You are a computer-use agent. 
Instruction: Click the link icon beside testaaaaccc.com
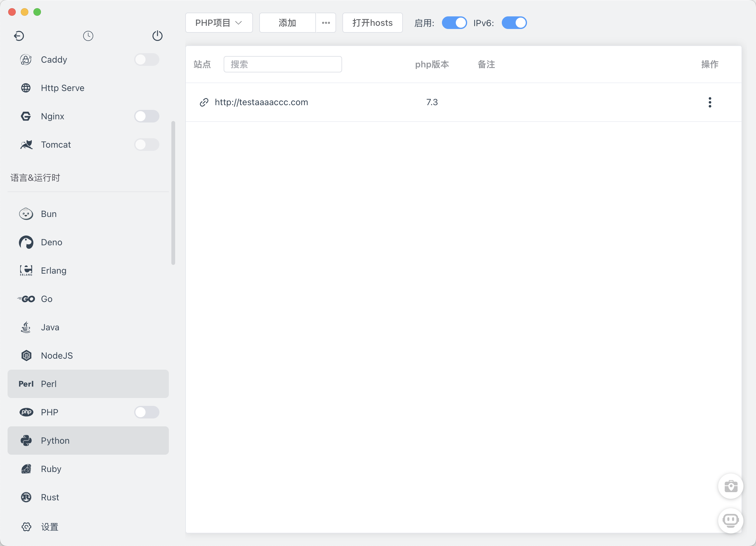(x=204, y=102)
